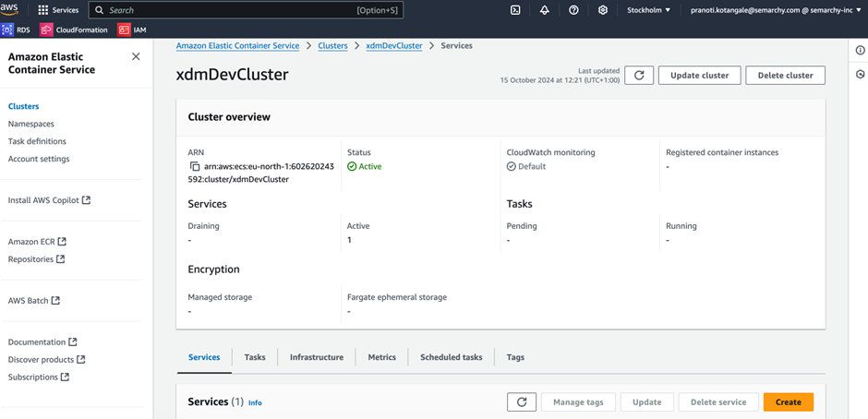Go to the Clusters breadcrumb
868x419 pixels.
pyautogui.click(x=332, y=46)
